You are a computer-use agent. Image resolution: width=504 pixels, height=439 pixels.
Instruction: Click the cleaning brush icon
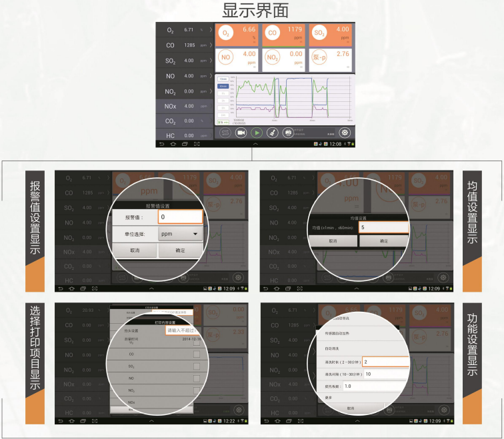(272, 133)
